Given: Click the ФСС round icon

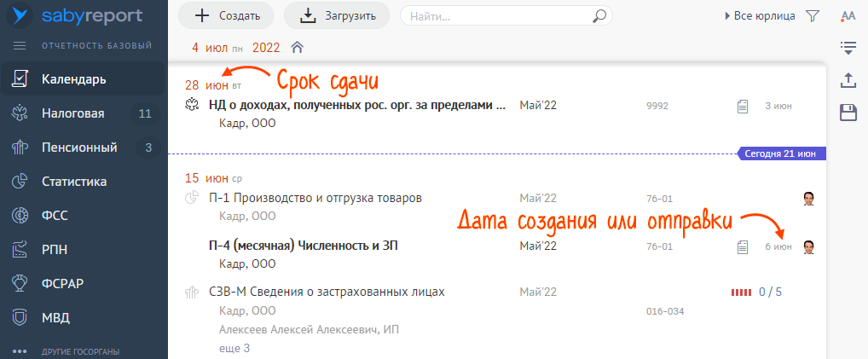Looking at the screenshot, I should (20, 216).
